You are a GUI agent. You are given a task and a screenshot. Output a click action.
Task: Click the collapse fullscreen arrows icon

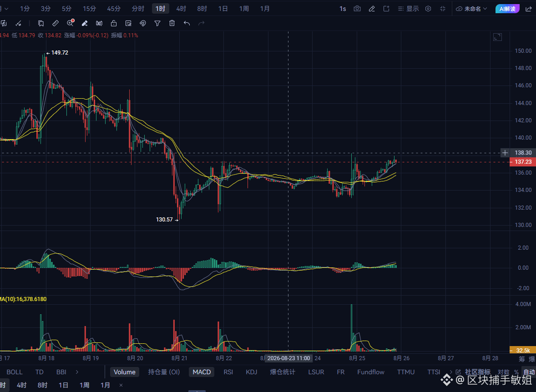(x=443, y=9)
